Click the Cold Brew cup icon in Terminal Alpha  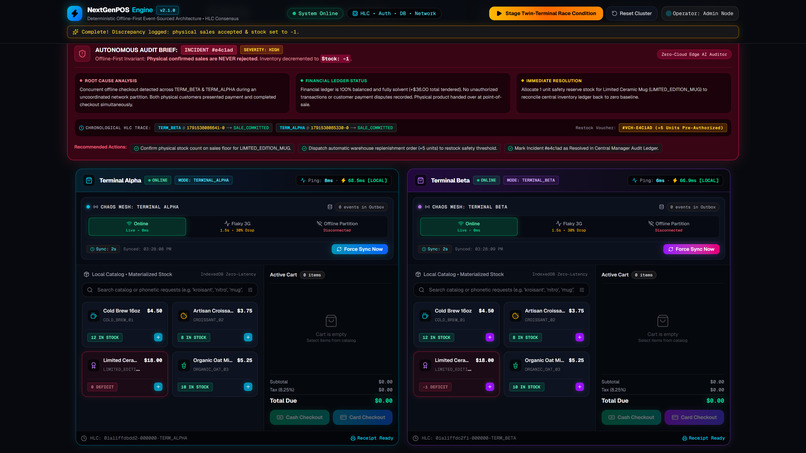coord(94,316)
